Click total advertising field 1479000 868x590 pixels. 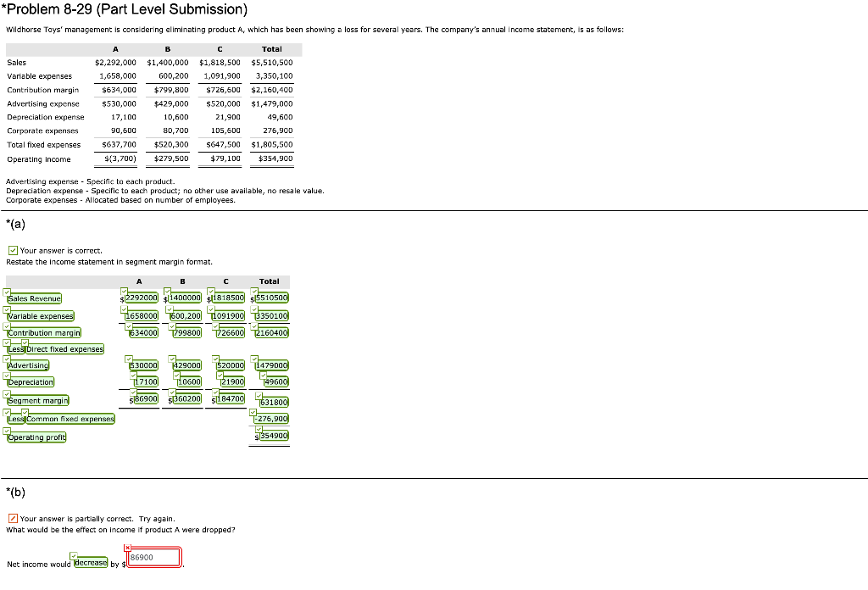(272, 365)
